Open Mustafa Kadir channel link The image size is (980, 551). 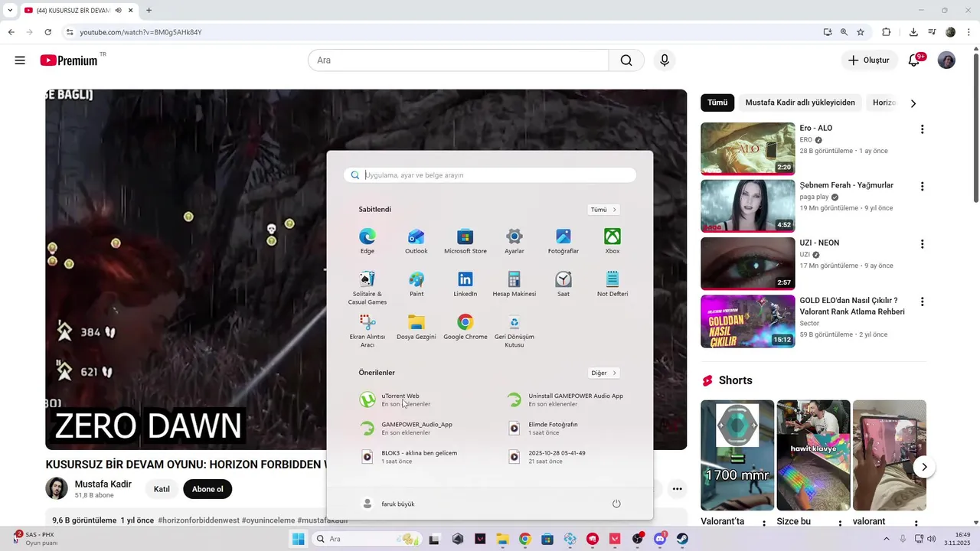coord(103,484)
